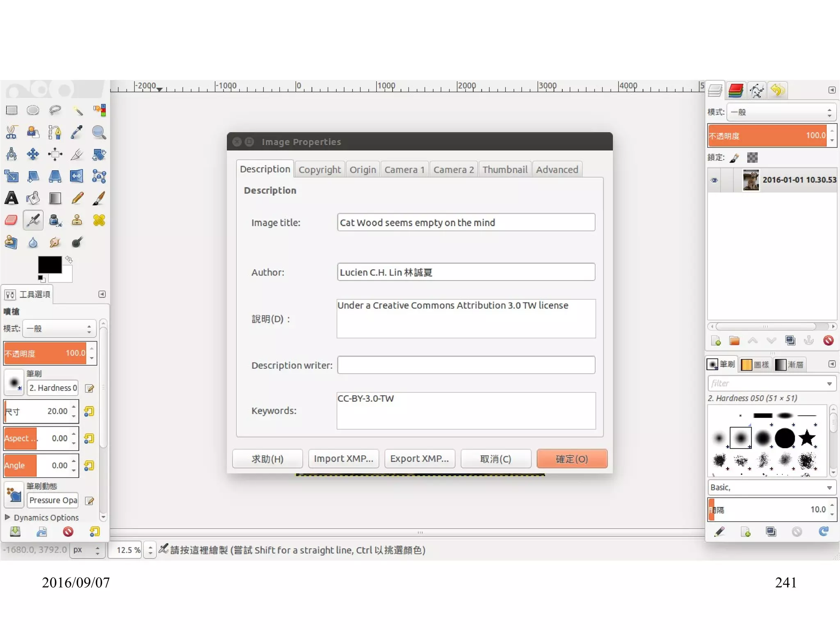The height and width of the screenshot is (630, 840).
Task: Click the black foreground color swatch
Action: click(x=49, y=264)
